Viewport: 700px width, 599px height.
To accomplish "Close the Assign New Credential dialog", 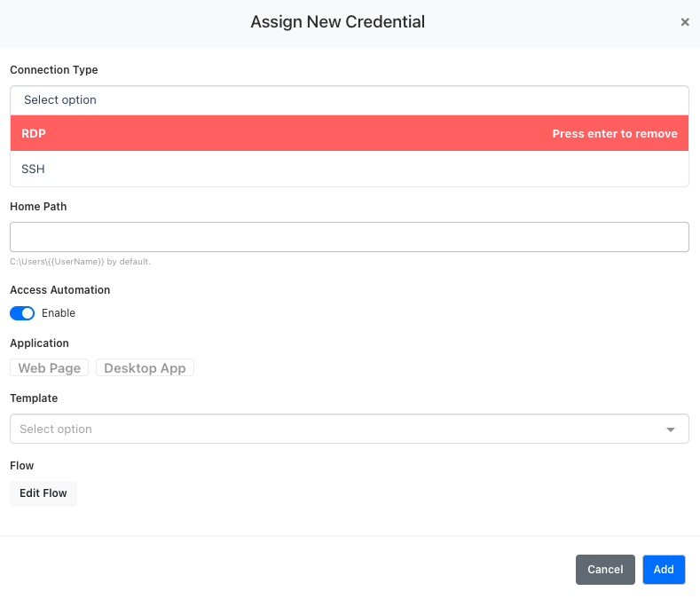I will click(684, 22).
